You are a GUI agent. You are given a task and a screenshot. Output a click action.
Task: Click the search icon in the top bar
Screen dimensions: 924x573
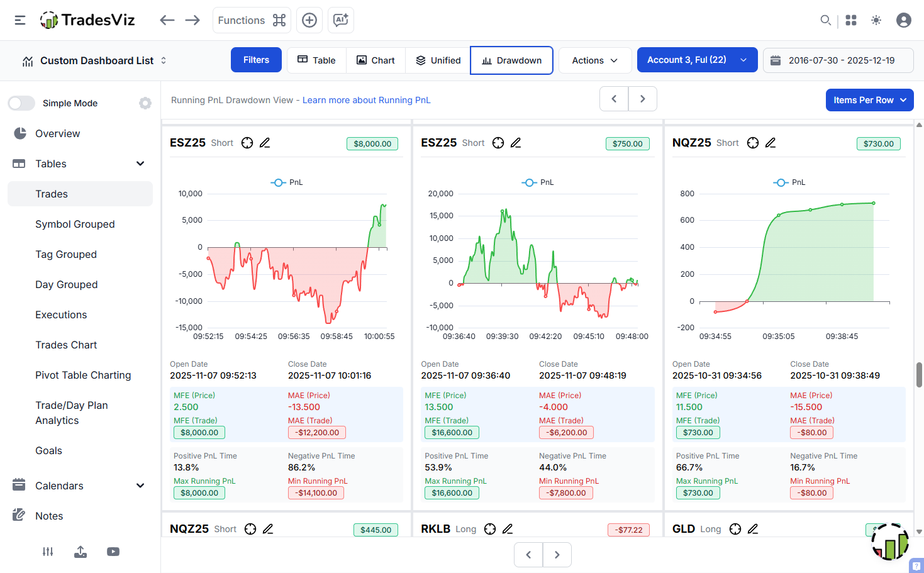coord(825,19)
